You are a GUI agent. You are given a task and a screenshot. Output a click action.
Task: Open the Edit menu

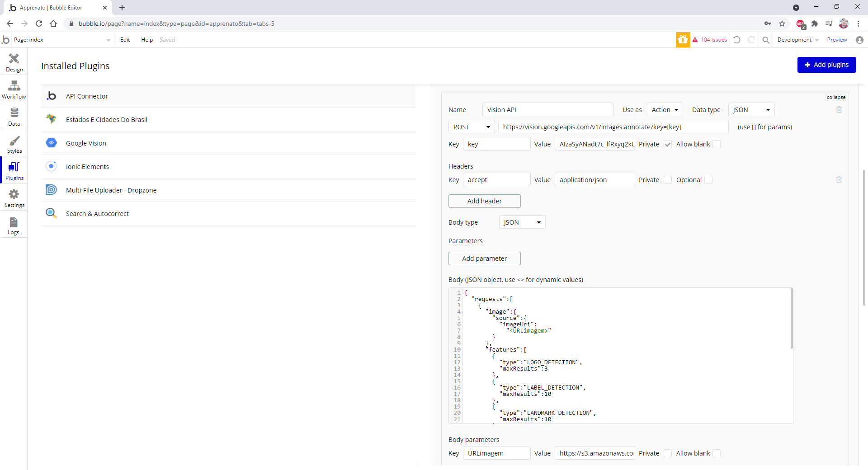point(125,40)
